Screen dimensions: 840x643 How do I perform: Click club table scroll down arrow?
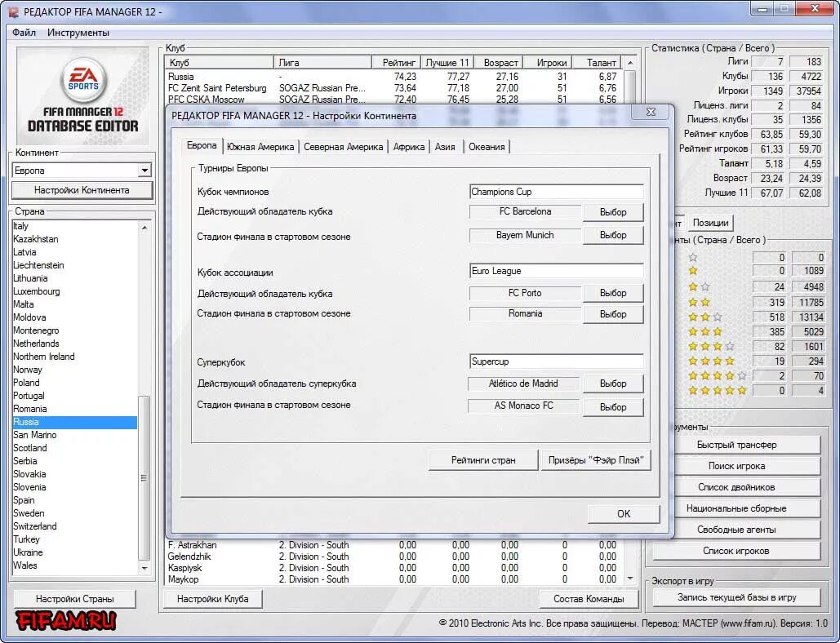(630, 579)
